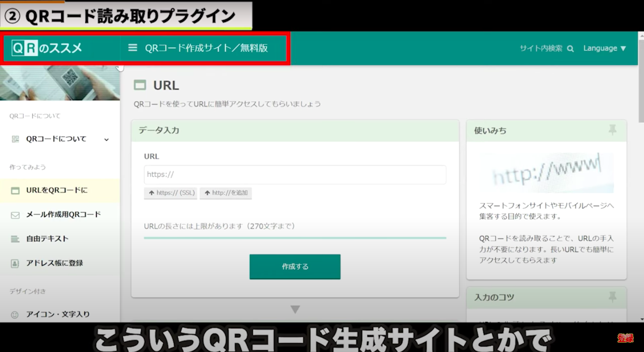The image size is (644, 352).
Task: Click the 自由テキスト lines icon
Action: tap(15, 239)
